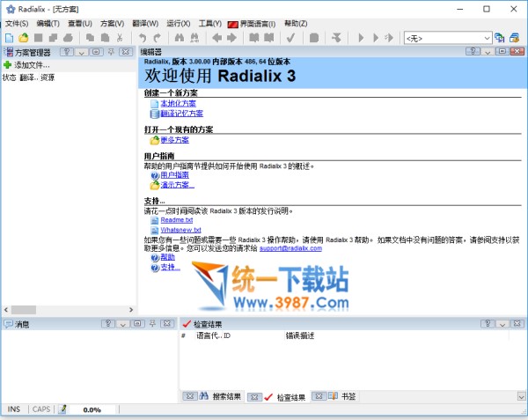This screenshot has height=420, width=528.
Task: Click help button on 编辑器 panel
Action: (473, 51)
